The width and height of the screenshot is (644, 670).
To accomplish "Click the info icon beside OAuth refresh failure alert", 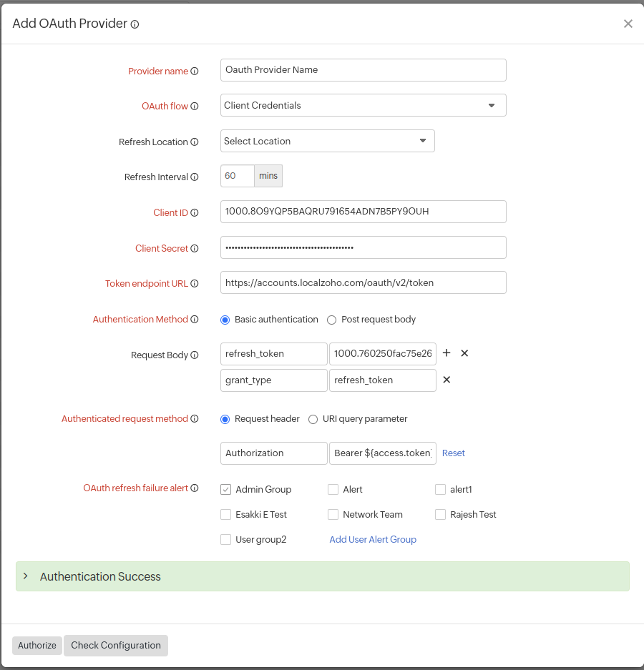I will [195, 488].
